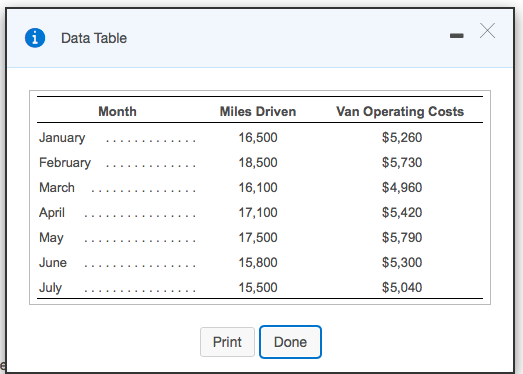Select the February row label
The image size is (523, 374).
(x=65, y=162)
